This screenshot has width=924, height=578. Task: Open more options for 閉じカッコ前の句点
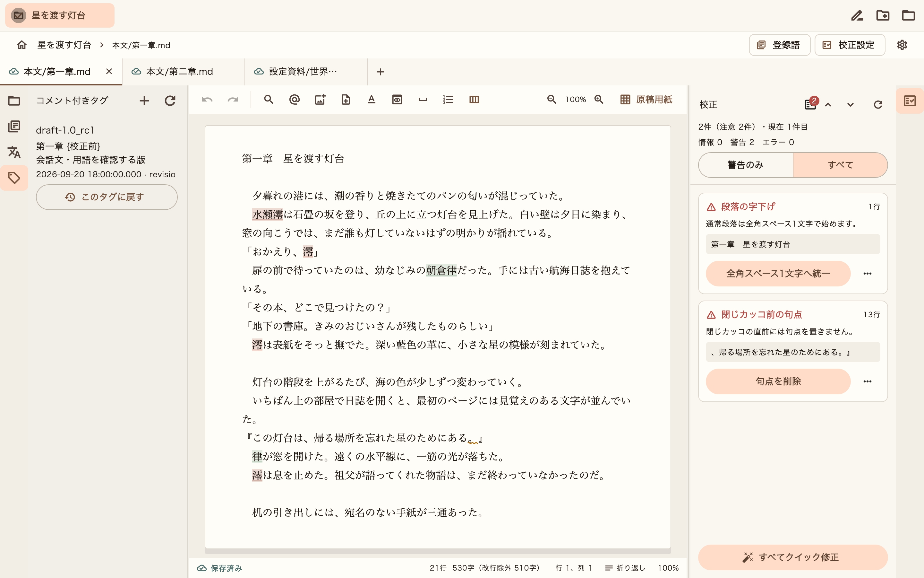(868, 381)
